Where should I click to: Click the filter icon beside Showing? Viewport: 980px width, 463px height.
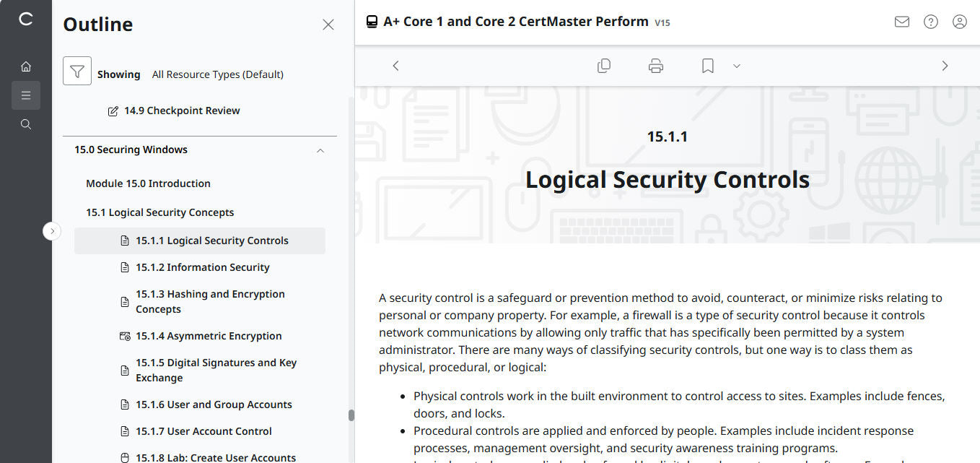coord(77,72)
